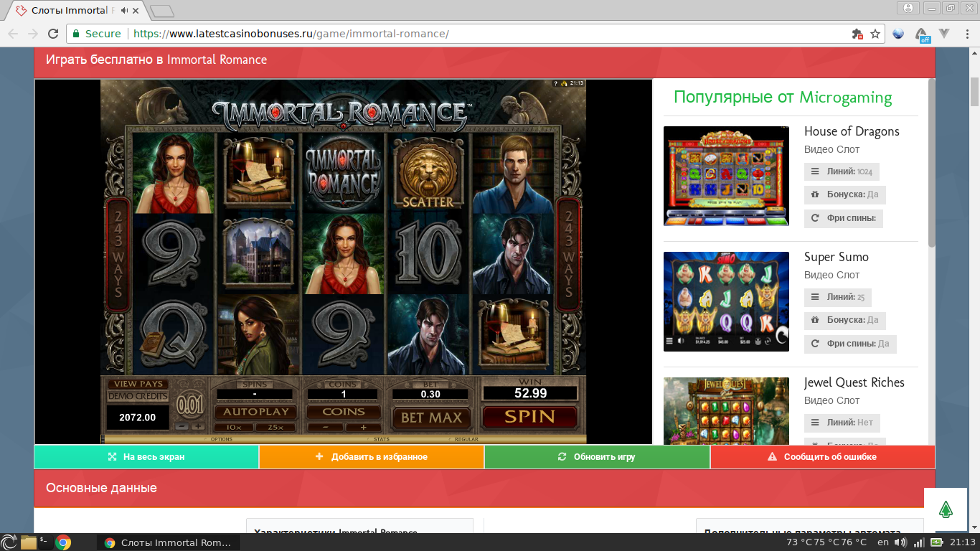This screenshot has width=980, height=551.
Task: Toggle the extension showing the 'off' badge
Action: pyautogui.click(x=921, y=34)
